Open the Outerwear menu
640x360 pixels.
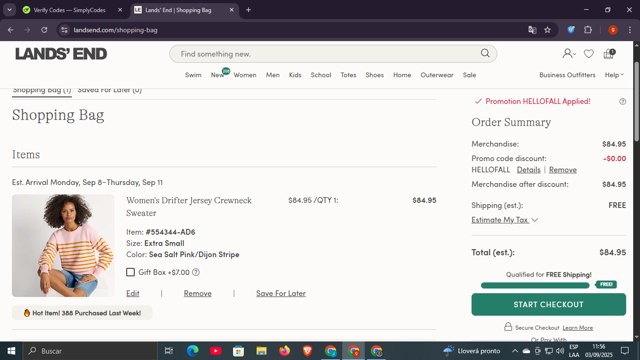point(437,75)
